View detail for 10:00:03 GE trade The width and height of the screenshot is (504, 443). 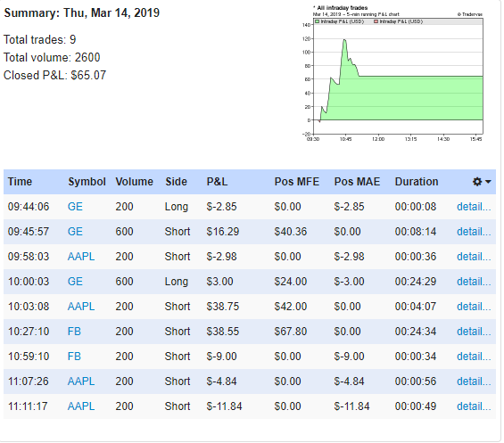point(474,282)
